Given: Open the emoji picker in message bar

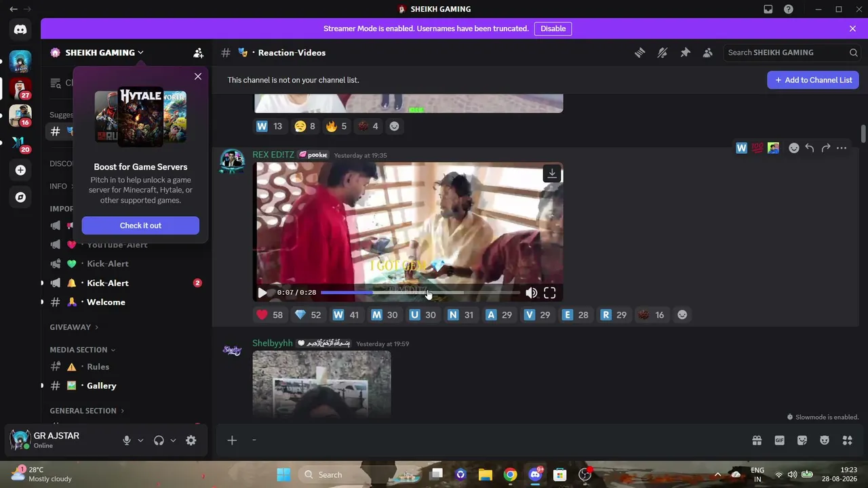Looking at the screenshot, I should click(x=825, y=440).
